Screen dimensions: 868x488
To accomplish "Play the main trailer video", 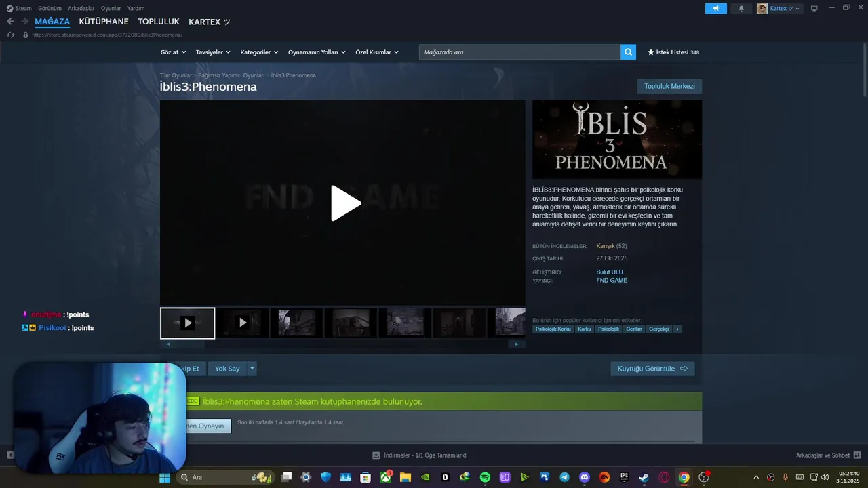I will (345, 203).
